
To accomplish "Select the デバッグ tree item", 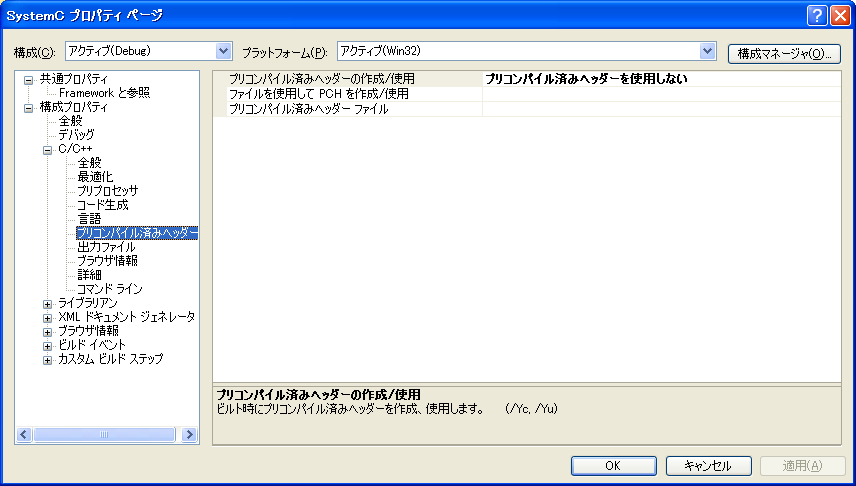I will [76, 135].
